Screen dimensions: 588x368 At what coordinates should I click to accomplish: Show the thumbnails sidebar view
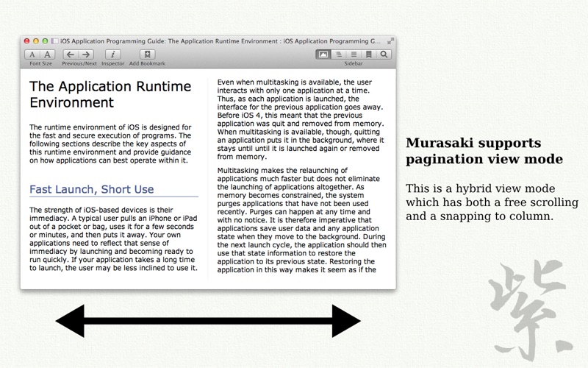323,54
